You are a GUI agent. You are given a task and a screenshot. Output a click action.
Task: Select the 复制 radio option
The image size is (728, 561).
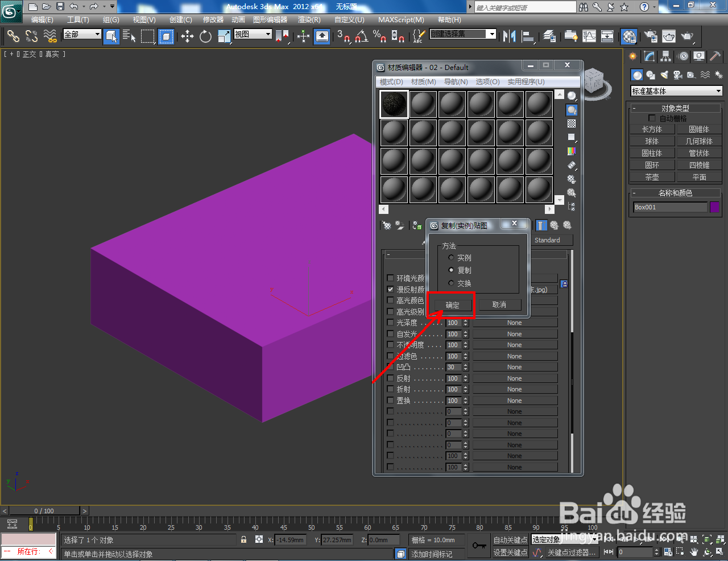pyautogui.click(x=451, y=270)
